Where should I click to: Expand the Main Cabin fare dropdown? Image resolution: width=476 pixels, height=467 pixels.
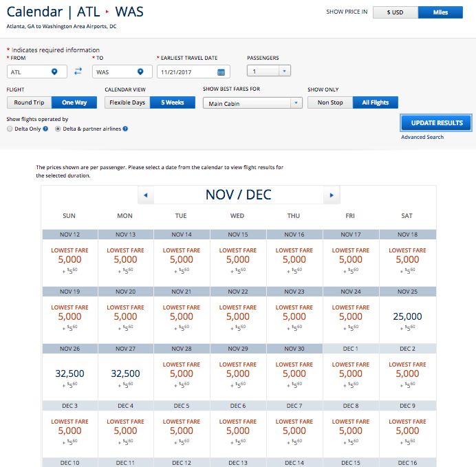click(252, 103)
